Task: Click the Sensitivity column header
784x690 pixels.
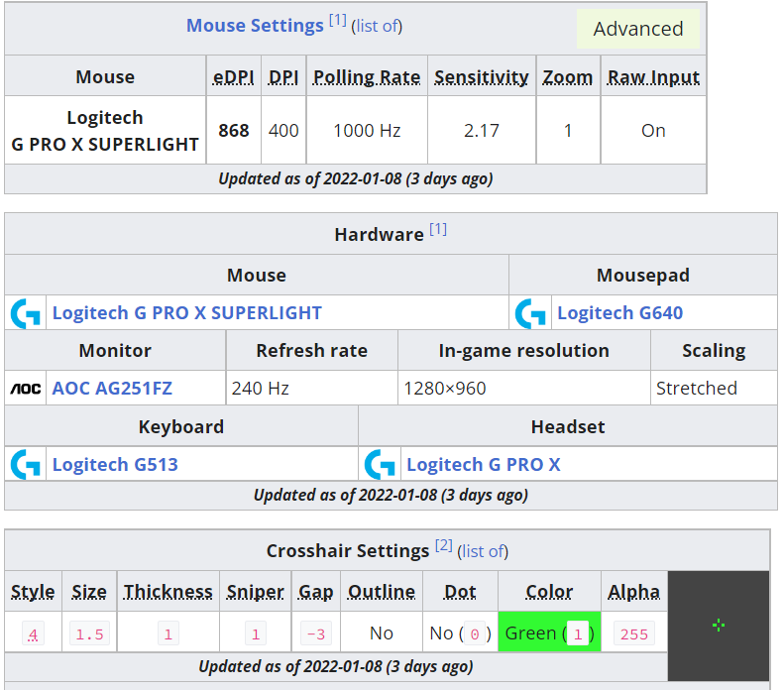Action: [x=481, y=77]
